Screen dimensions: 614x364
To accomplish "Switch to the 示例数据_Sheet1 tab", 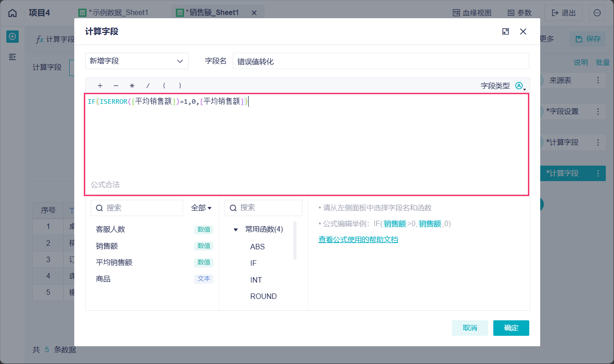I will click(x=113, y=13).
